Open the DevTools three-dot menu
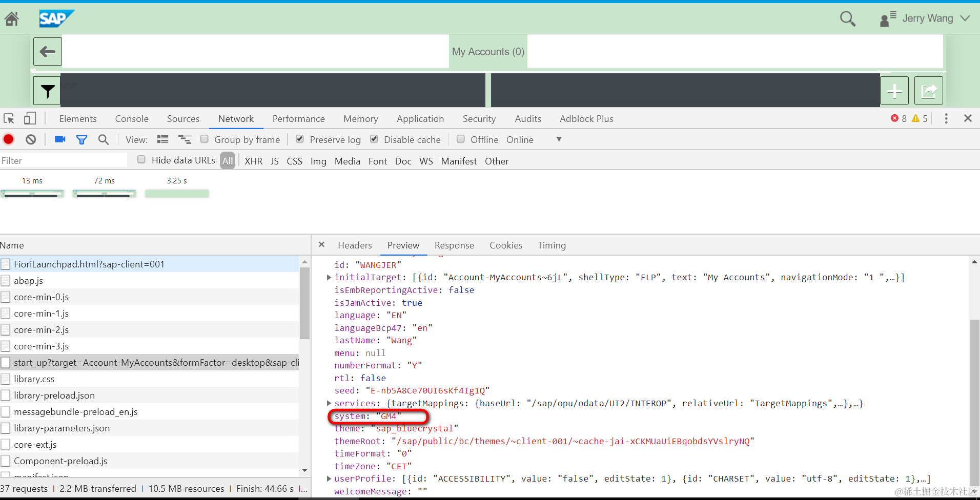980x500 pixels. [946, 118]
